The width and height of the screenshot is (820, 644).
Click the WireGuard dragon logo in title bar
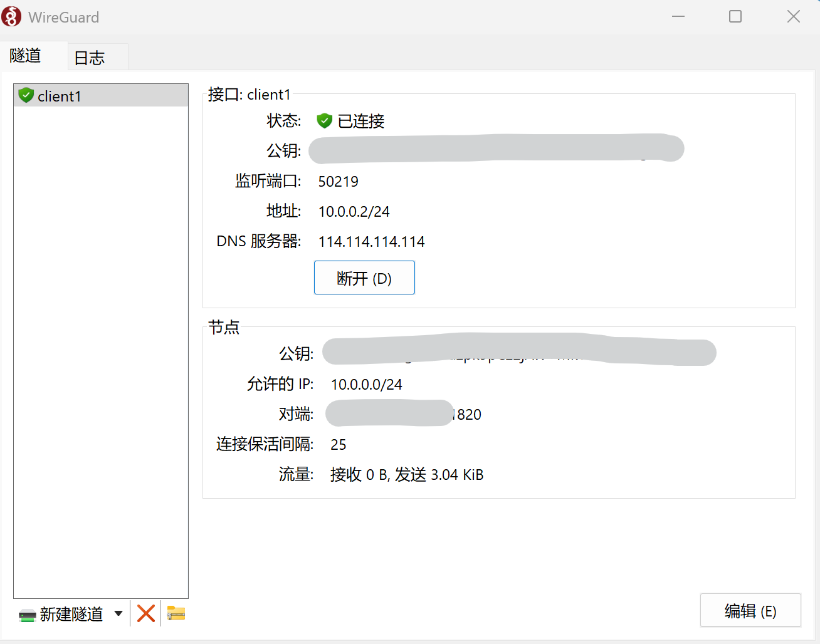pyautogui.click(x=11, y=17)
